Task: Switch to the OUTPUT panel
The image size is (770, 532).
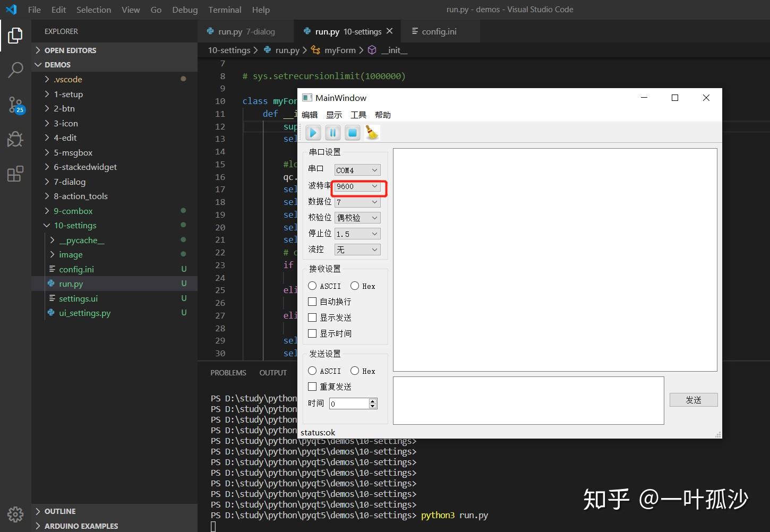Action: (x=273, y=372)
